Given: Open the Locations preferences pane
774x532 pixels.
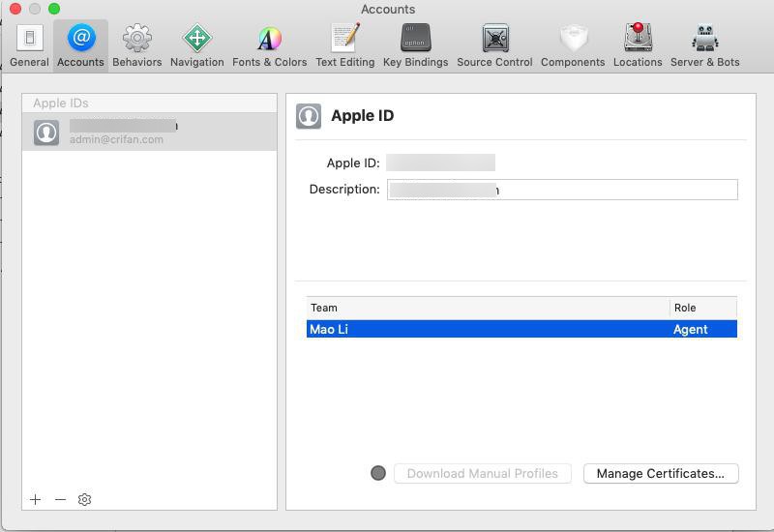Looking at the screenshot, I should [638, 45].
